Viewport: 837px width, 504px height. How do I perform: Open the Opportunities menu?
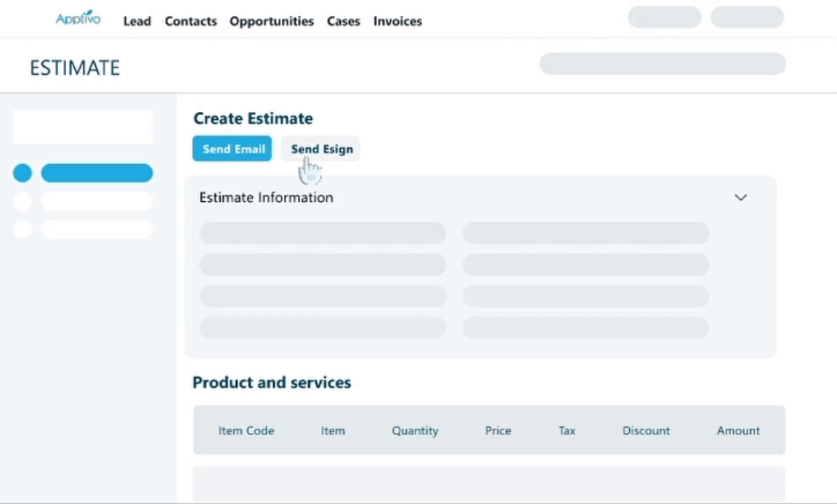[272, 21]
